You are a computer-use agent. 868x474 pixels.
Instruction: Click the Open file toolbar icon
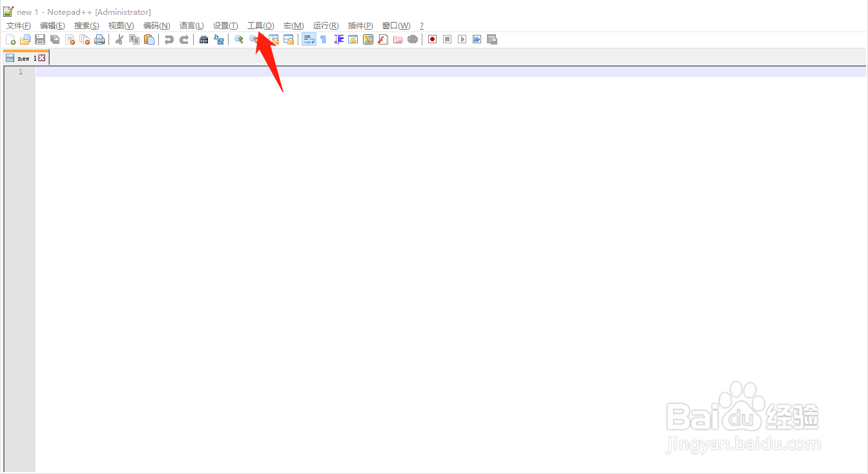coord(25,39)
